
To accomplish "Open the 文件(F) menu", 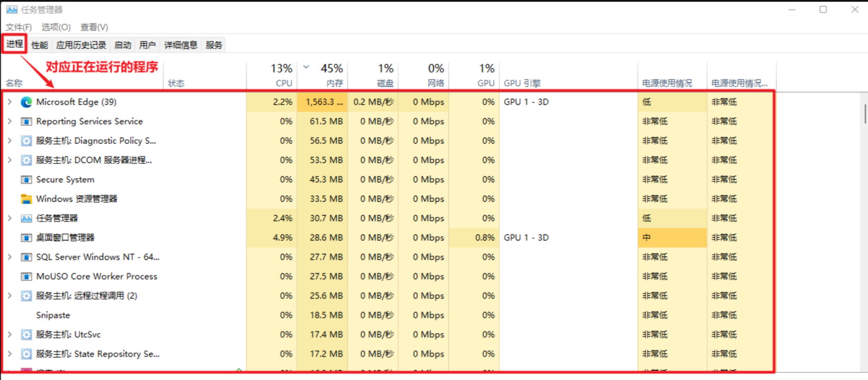I will 19,27.
